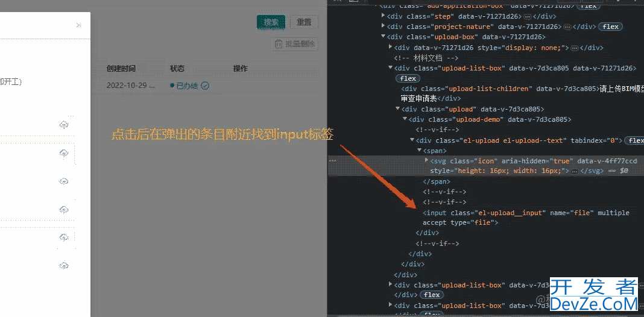Select the div class="upload-list-children" row
Image resolution: width=644 pixels, height=317 pixels.
(x=522, y=93)
